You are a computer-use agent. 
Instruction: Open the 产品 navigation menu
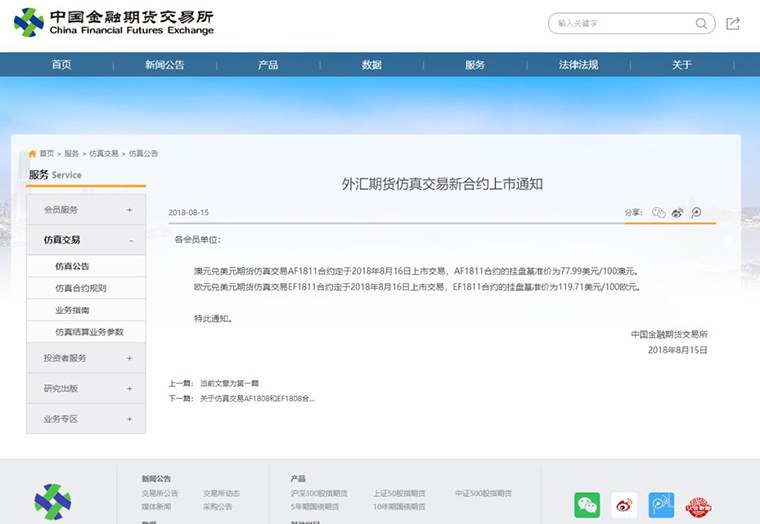point(268,64)
